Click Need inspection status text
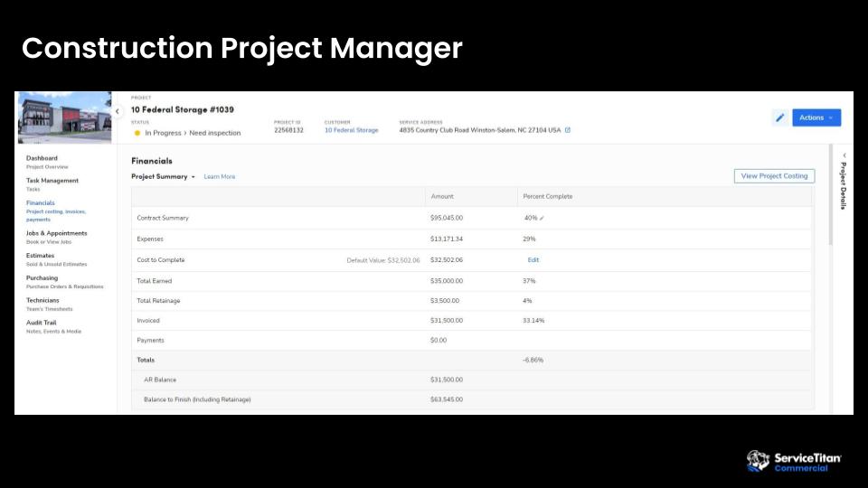The image size is (868, 488). (215, 133)
